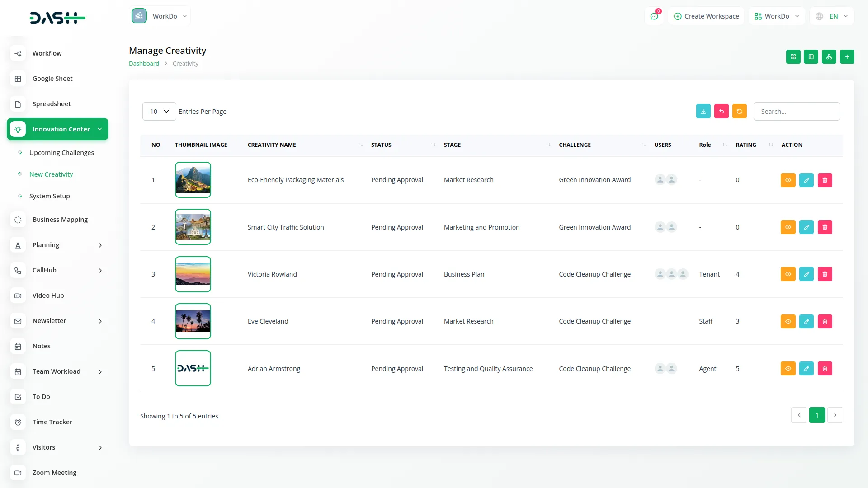868x488 pixels.
Task: Edit the Smart City Traffic Solution entry
Action: (x=806, y=227)
